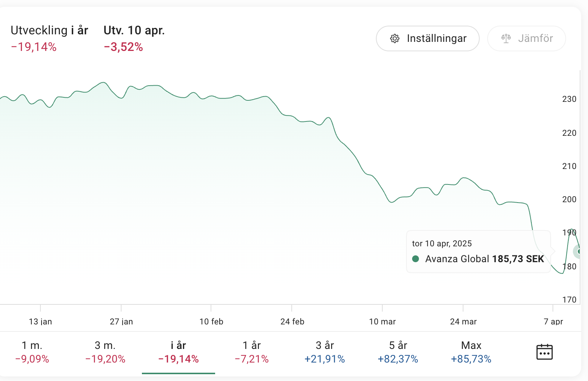Click the 10 feb date on axis
This screenshot has height=381, width=588.
(211, 322)
